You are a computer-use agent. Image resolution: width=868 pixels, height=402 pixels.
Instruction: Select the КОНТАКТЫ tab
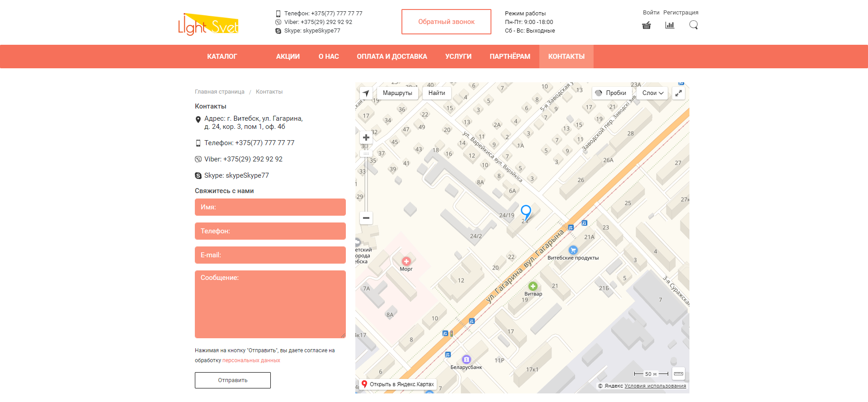[566, 57]
